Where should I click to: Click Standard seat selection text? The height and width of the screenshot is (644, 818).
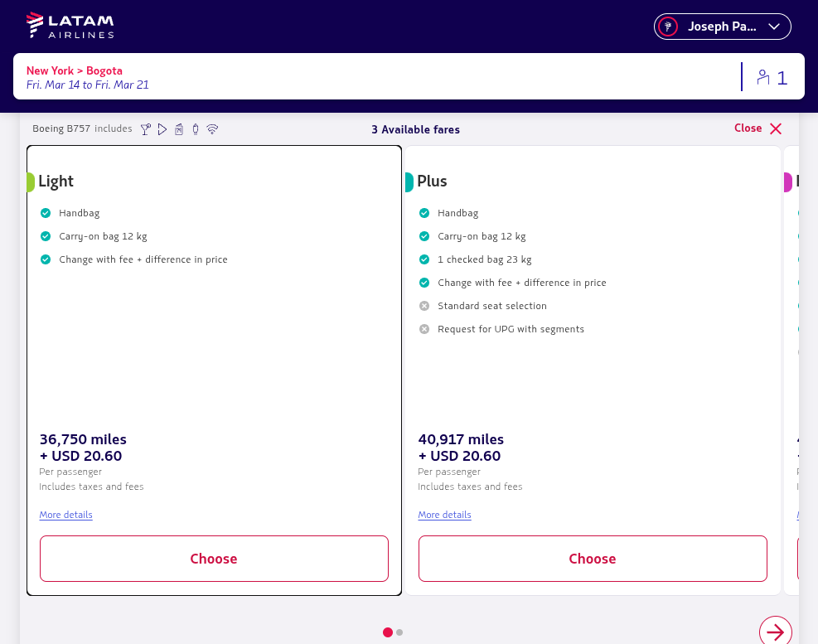[492, 306]
